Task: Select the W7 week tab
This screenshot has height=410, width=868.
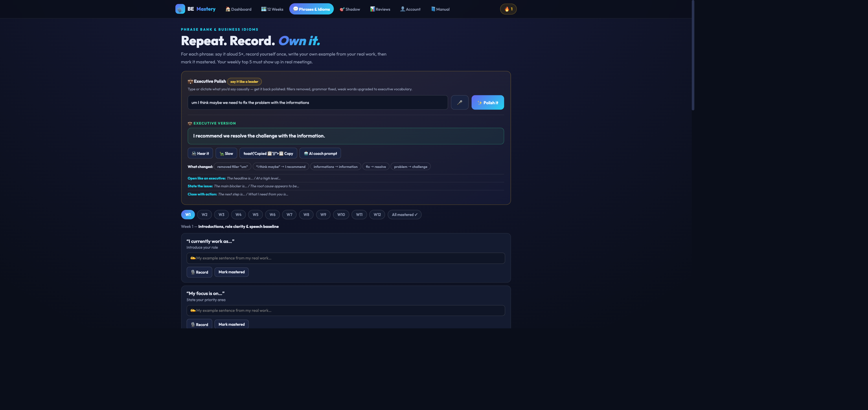Action: pyautogui.click(x=289, y=215)
